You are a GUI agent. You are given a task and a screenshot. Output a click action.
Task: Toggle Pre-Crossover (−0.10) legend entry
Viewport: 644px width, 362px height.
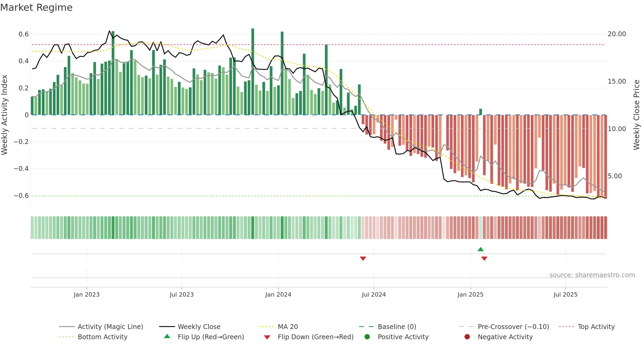tap(504, 327)
